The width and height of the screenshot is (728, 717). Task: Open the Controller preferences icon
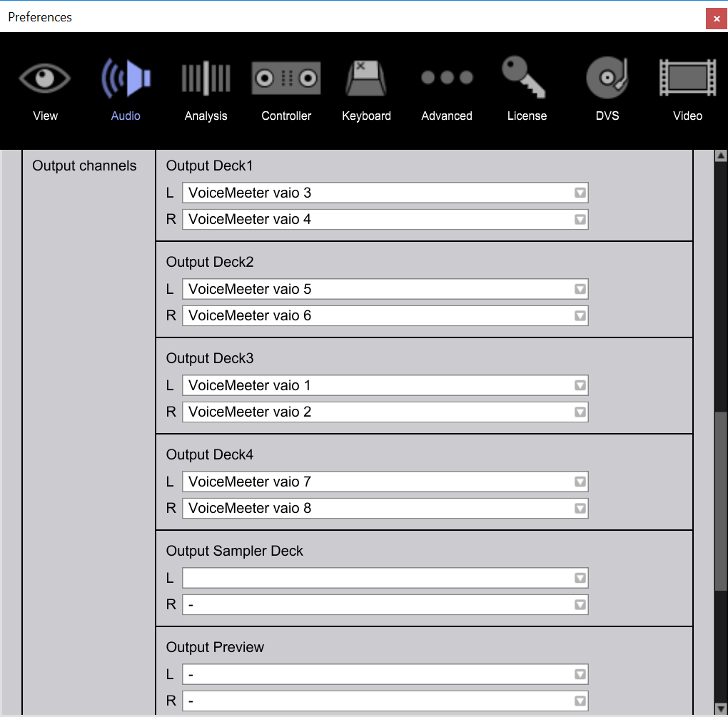coord(286,78)
